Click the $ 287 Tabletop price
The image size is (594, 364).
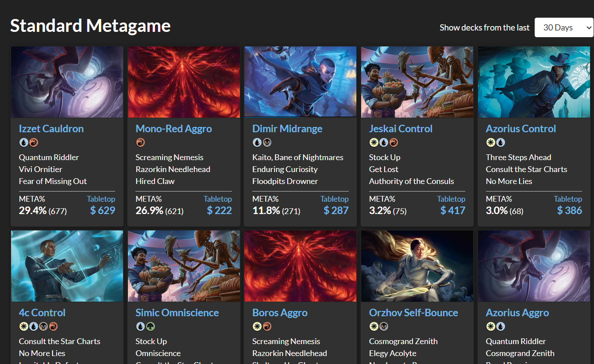(336, 211)
